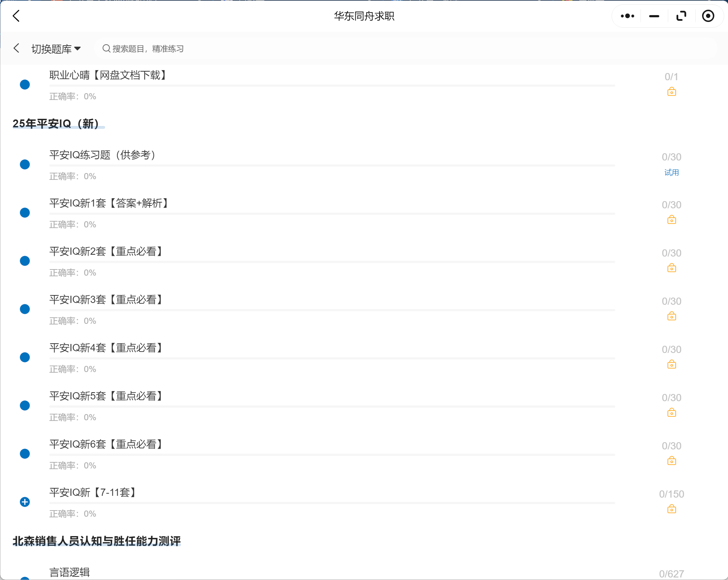728x580 pixels.
Task: Click the 试用 trial link
Action: (x=671, y=173)
